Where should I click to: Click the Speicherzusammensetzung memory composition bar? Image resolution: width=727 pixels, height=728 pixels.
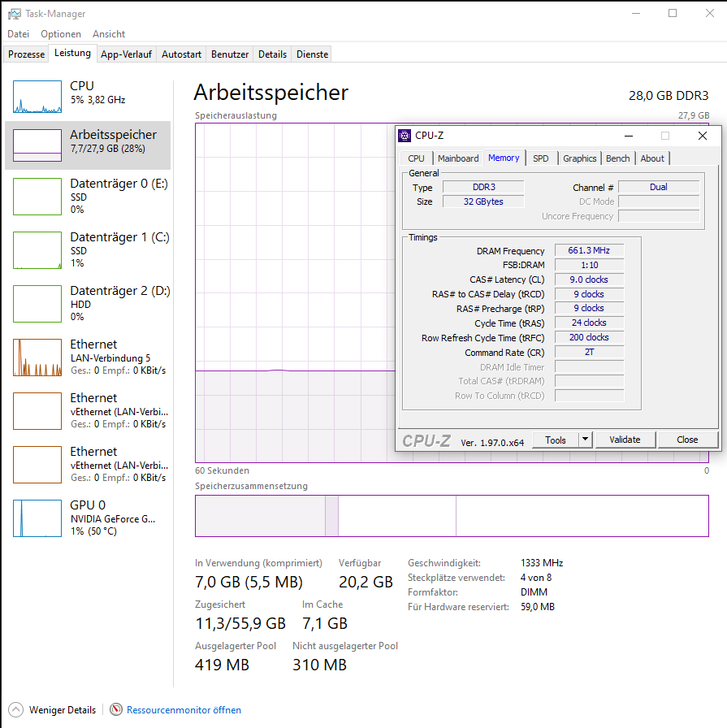pyautogui.click(x=452, y=516)
